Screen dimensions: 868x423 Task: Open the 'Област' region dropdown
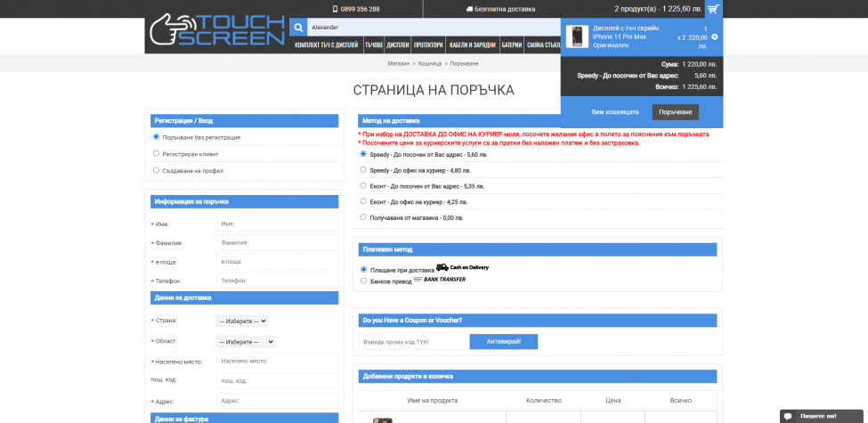click(245, 342)
